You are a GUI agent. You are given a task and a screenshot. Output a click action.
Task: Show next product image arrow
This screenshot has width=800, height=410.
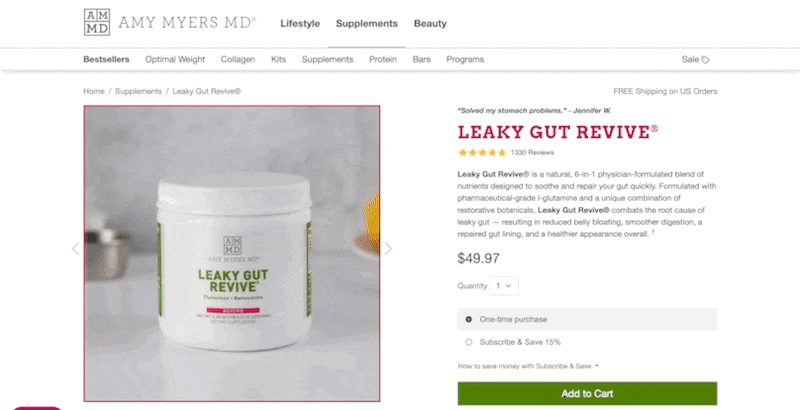(x=388, y=248)
